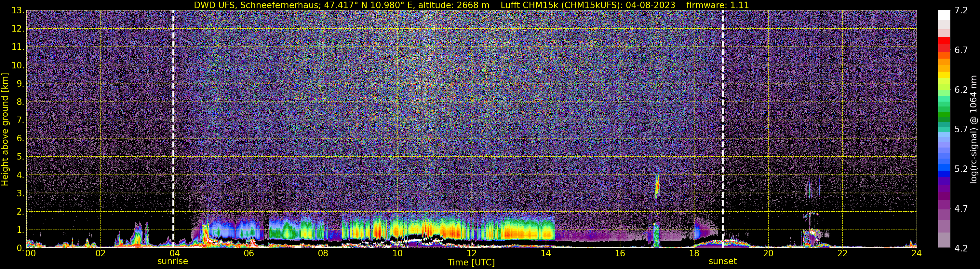
Task: Click the colorbar label 'log(rc-signal) @ 1064 nm'
Action: click(x=973, y=129)
